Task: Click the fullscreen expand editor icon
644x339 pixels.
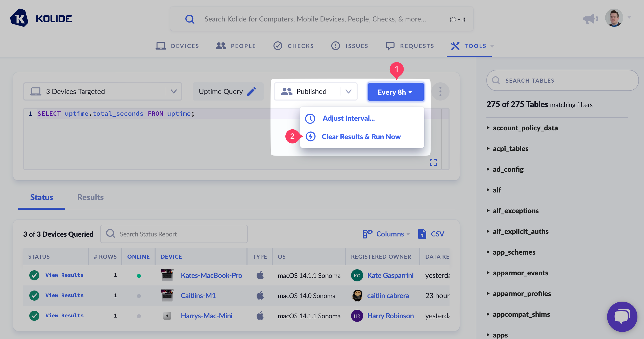Action: 433,162
